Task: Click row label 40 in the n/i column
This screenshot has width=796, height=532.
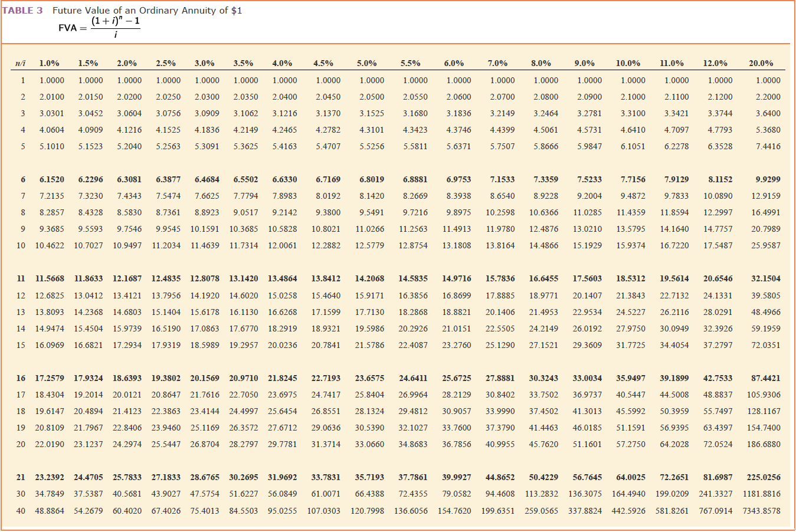Action: pyautogui.click(x=21, y=511)
